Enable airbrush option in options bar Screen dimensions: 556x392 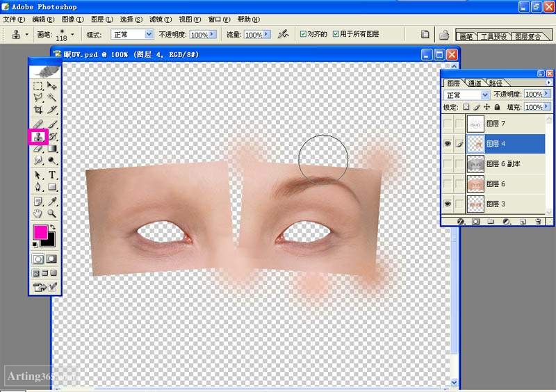283,35
